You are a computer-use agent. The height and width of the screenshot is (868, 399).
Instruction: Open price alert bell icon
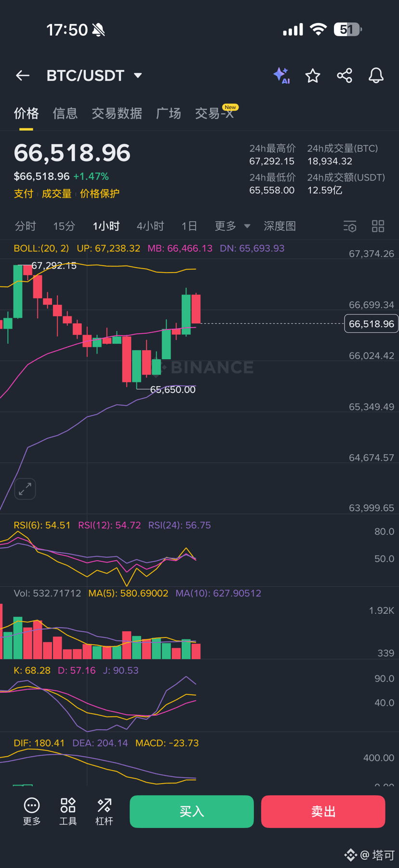click(376, 76)
